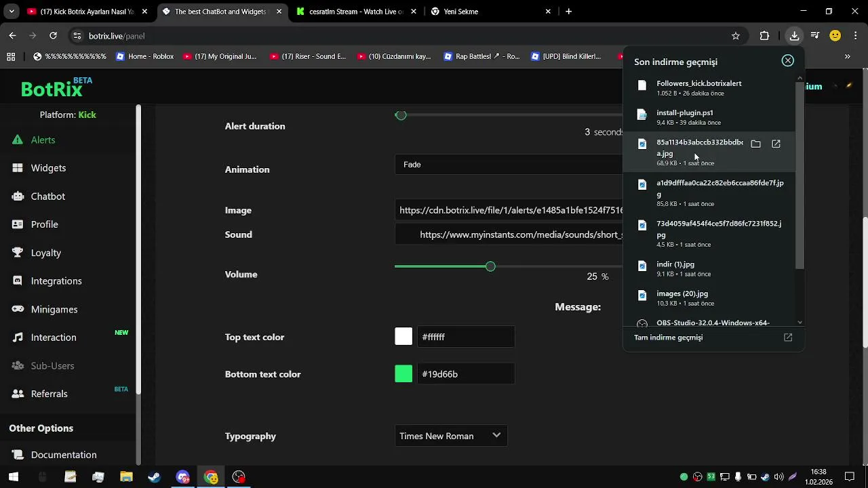Image resolution: width=868 pixels, height=488 pixels.
Task: Reload the page
Action: tap(53, 36)
